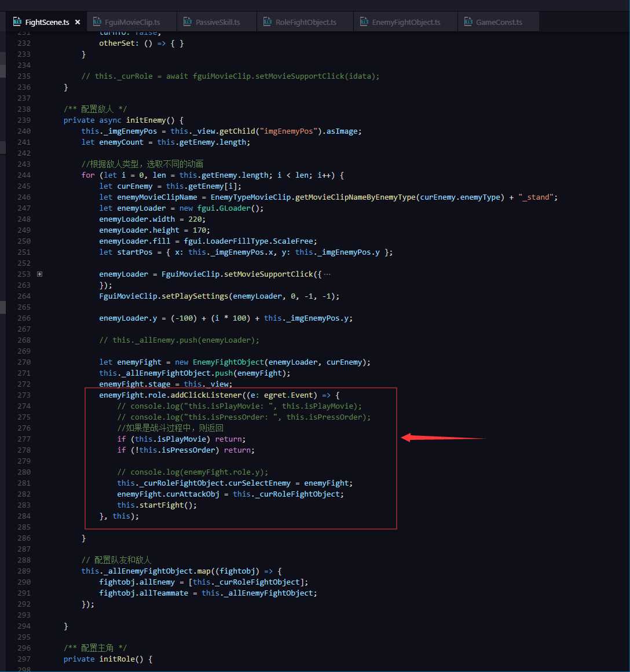Click the FguiMovieClip.ts file icon
Viewport: 630px width, 672px height.
point(97,21)
